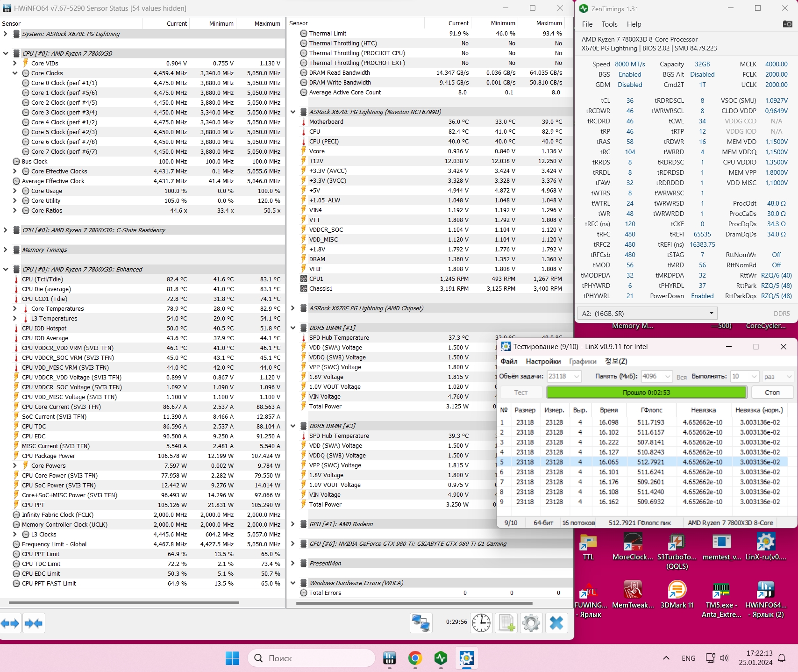Click the Стоп button in LinX
The image size is (798, 672).
click(x=772, y=392)
